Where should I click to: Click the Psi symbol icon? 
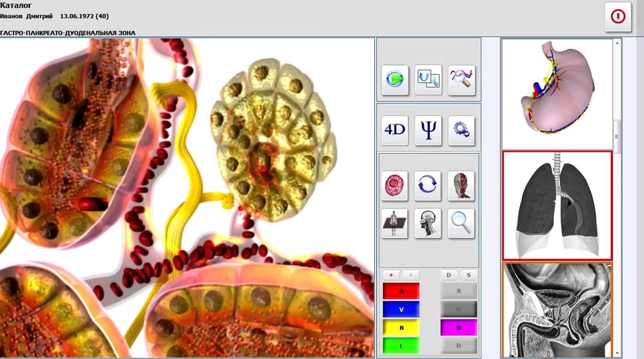click(x=428, y=130)
